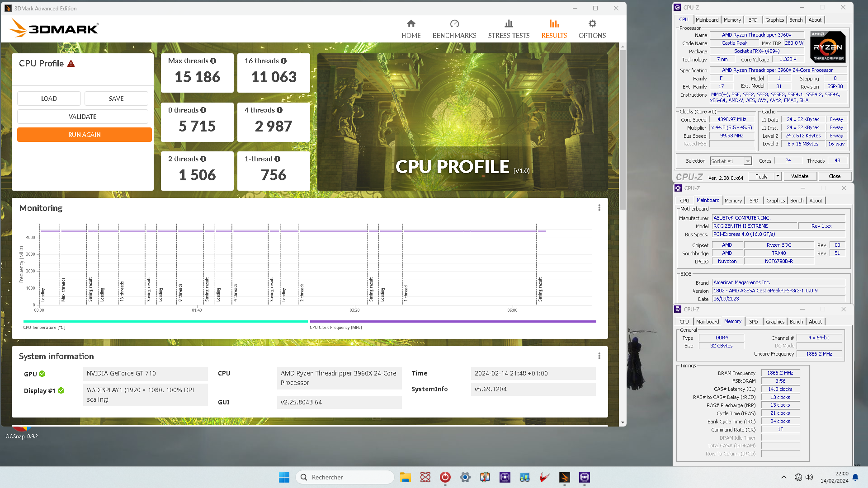Screen dimensions: 868x488
Task: Click the Validate button in CPU-Z
Action: (800, 176)
